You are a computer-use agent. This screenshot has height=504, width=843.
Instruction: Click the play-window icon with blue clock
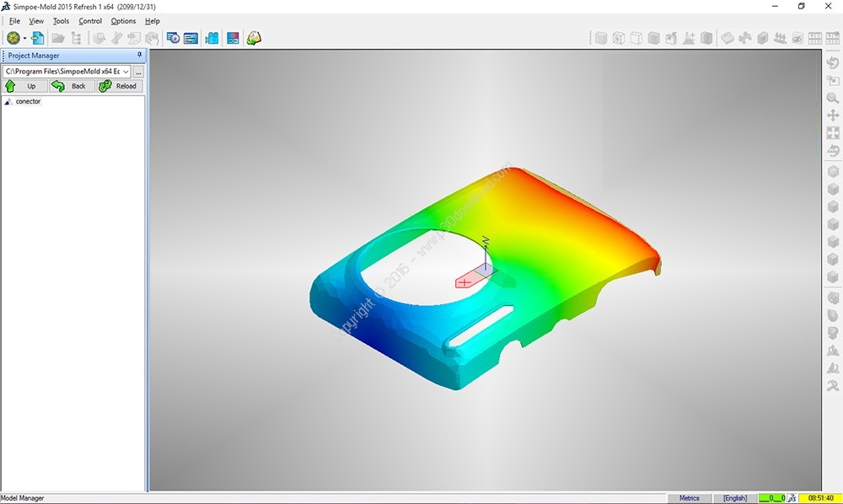click(173, 38)
